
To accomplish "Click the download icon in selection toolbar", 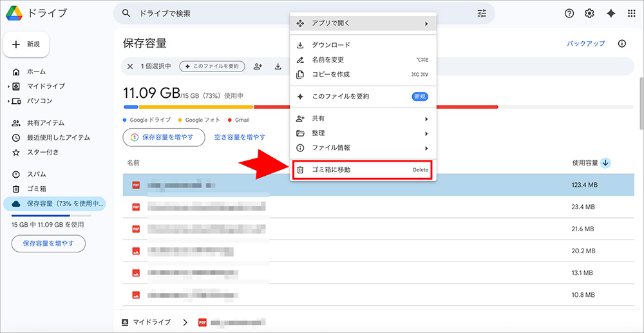I will coord(278,66).
